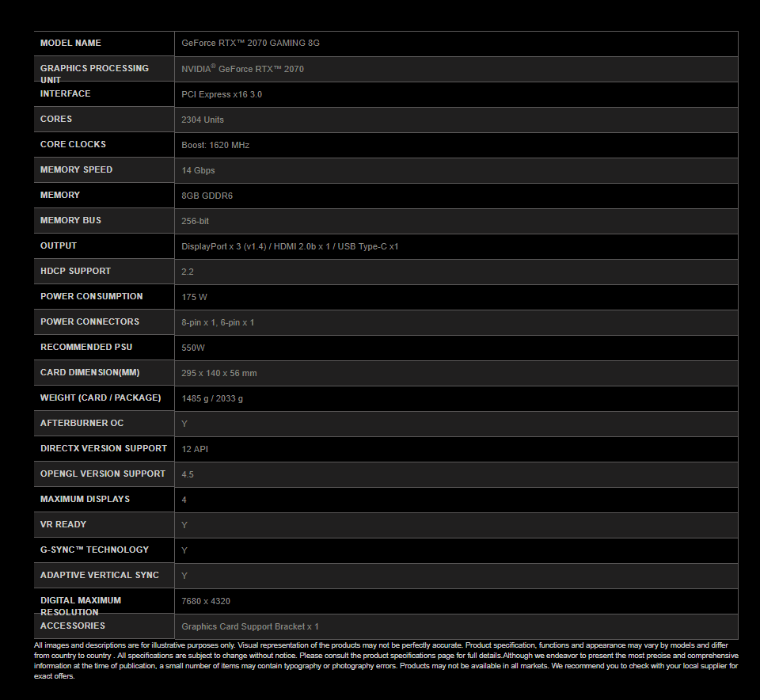760x700 pixels.
Task: Select the CORES label
Action: pyautogui.click(x=56, y=119)
